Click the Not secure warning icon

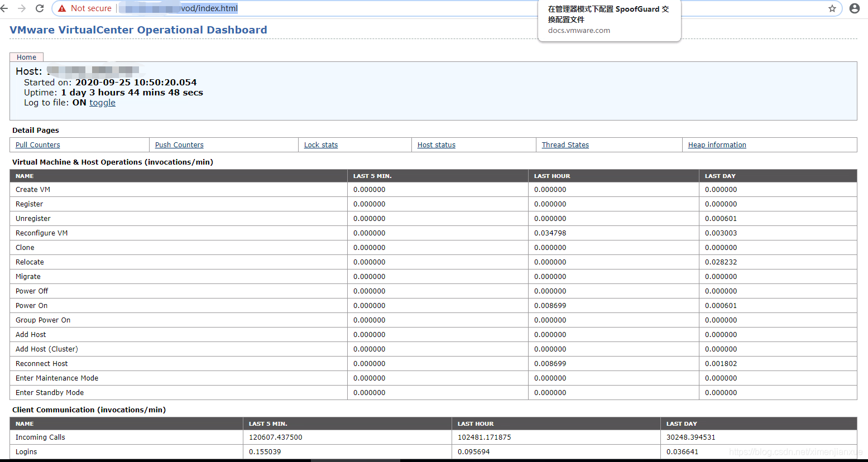(x=62, y=8)
